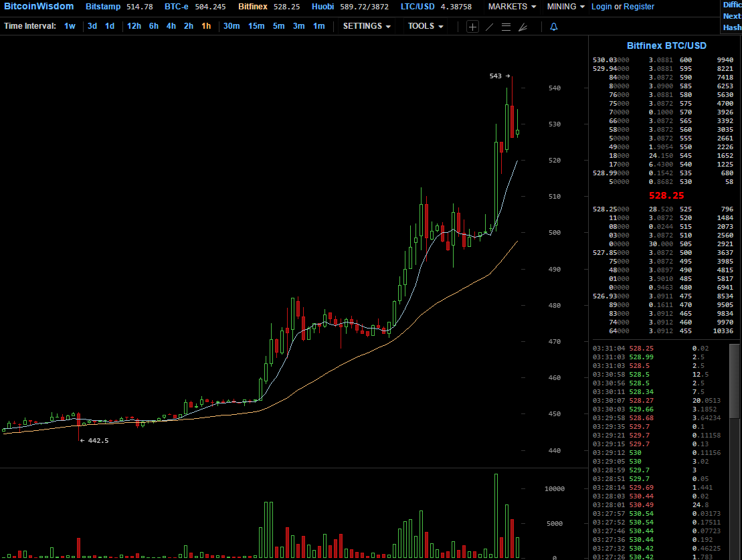Open the MINING menu
Image resolution: width=742 pixels, height=560 pixels.
coord(566,7)
